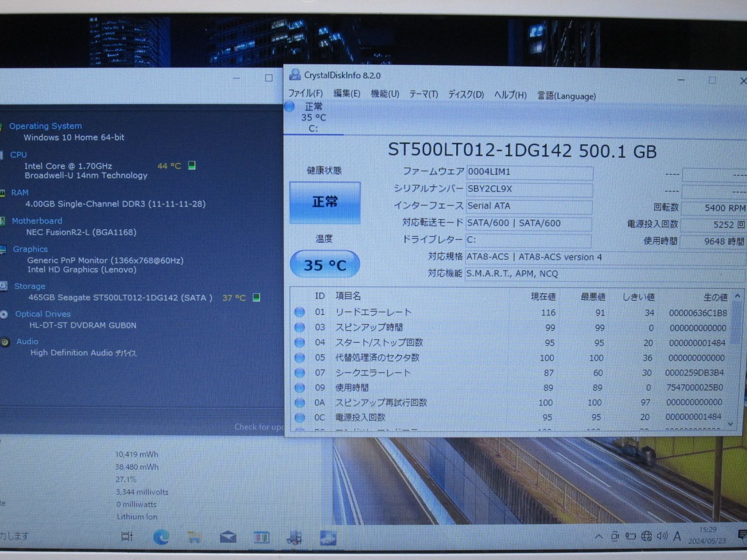Launch Microsoft Edge from the taskbar

[x=161, y=538]
